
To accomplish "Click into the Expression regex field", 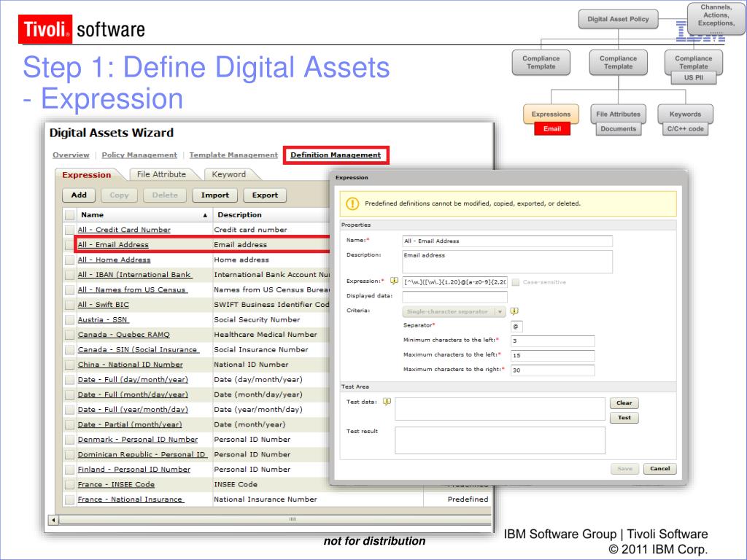I will tap(455, 282).
